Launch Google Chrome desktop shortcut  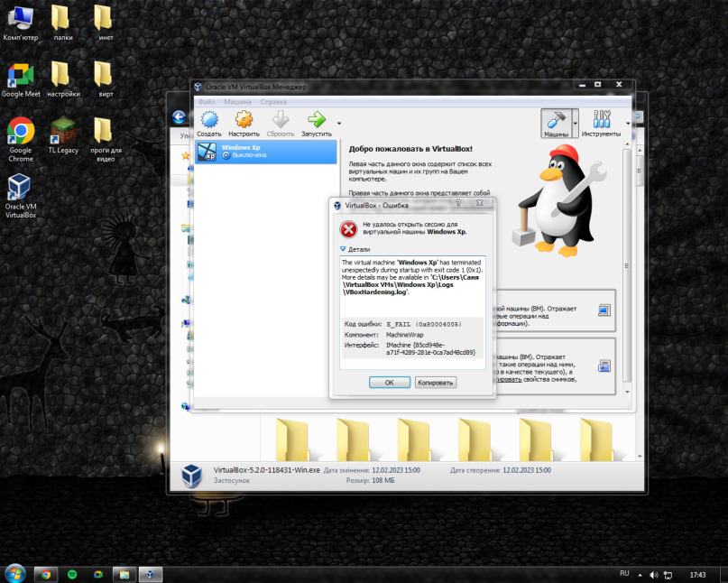pyautogui.click(x=21, y=139)
